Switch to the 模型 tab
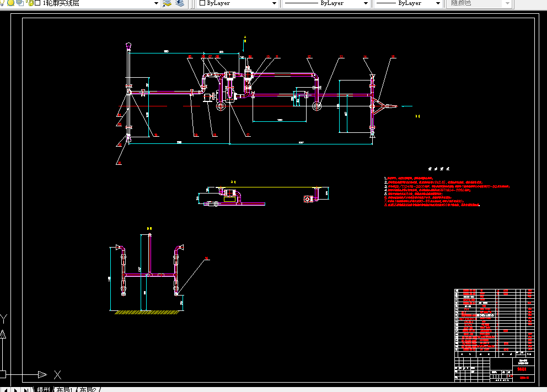Viewport: 547px width, 392px height. click(x=43, y=389)
